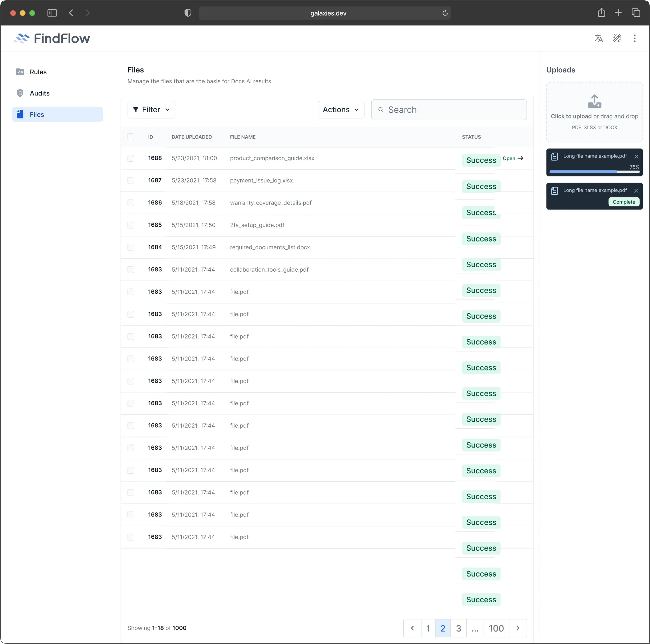Go to the next page arrow
650x644 pixels.
coord(518,628)
